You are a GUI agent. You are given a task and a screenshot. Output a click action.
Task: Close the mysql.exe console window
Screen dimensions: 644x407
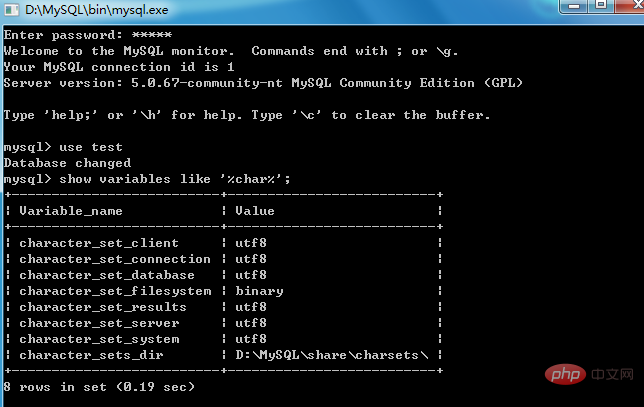tap(630, 6)
